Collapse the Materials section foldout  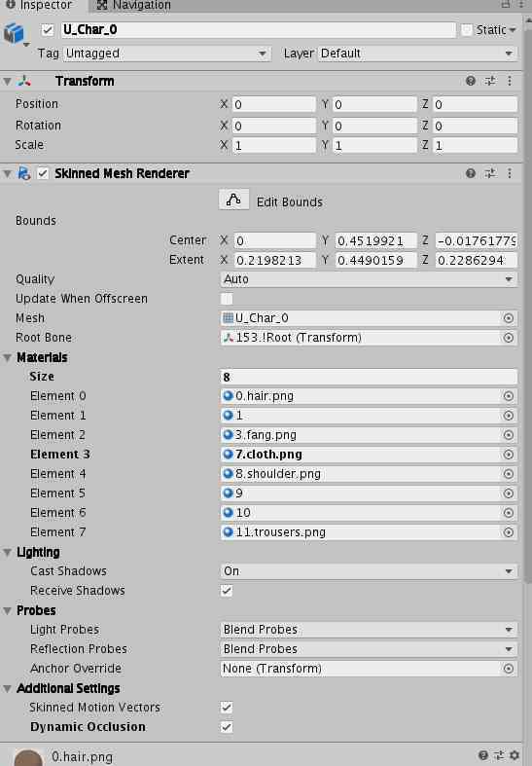(x=8, y=357)
